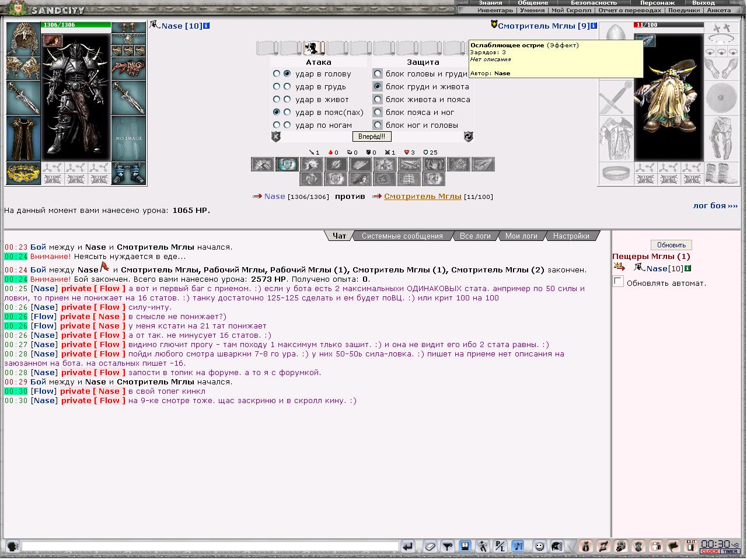Click the eraser clear-chat icon

click(x=430, y=547)
